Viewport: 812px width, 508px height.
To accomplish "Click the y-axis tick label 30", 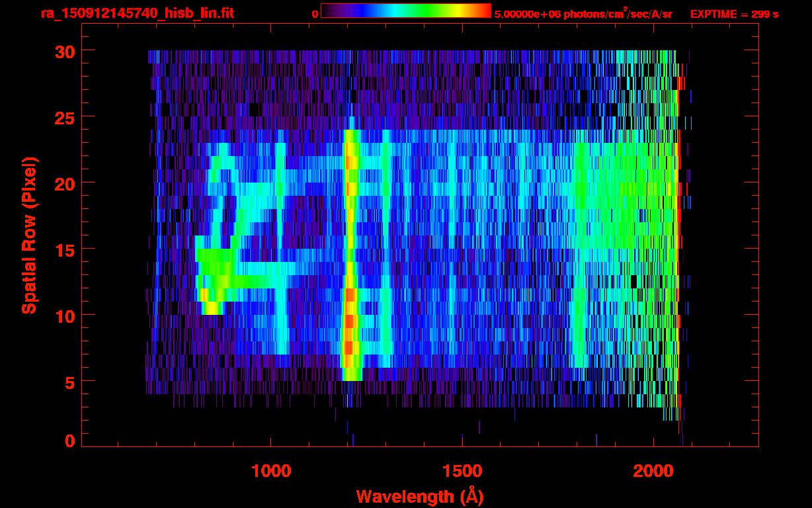I will point(63,51).
